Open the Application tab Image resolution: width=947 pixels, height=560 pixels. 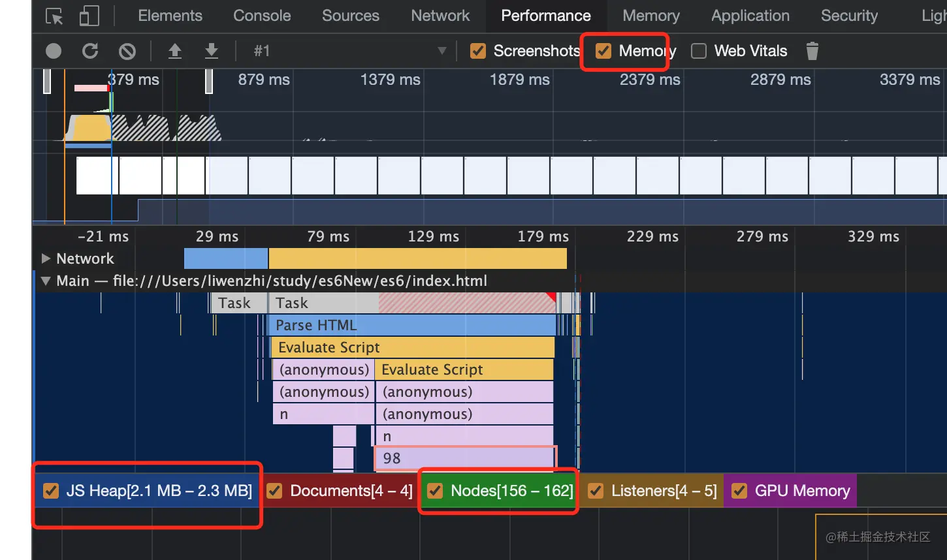click(750, 16)
